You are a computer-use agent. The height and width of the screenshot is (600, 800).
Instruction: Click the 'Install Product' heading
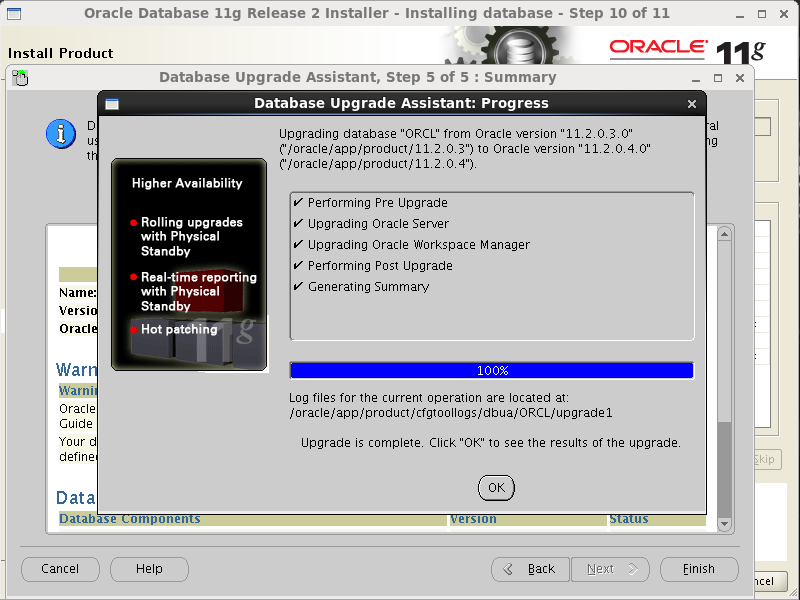click(x=60, y=53)
